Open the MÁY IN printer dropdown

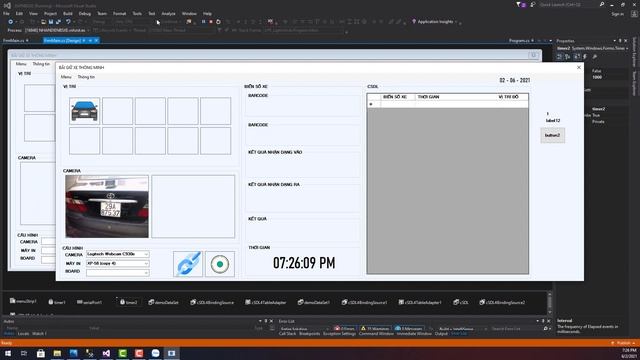pos(118,263)
